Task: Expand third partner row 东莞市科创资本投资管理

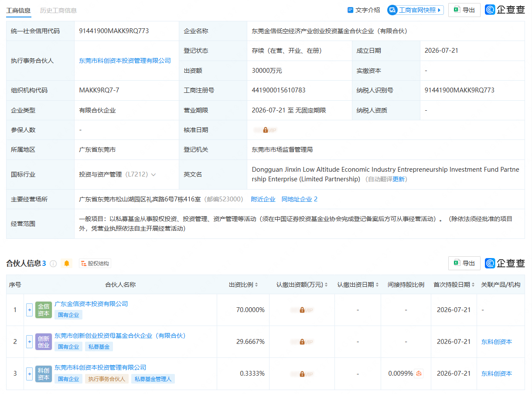Action: click(30, 374)
